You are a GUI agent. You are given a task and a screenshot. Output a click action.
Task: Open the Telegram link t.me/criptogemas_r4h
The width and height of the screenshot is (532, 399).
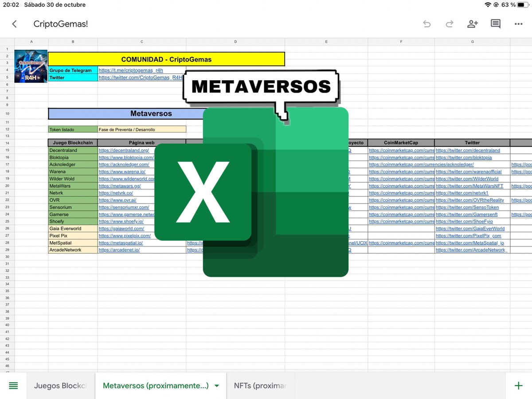pyautogui.click(x=131, y=70)
